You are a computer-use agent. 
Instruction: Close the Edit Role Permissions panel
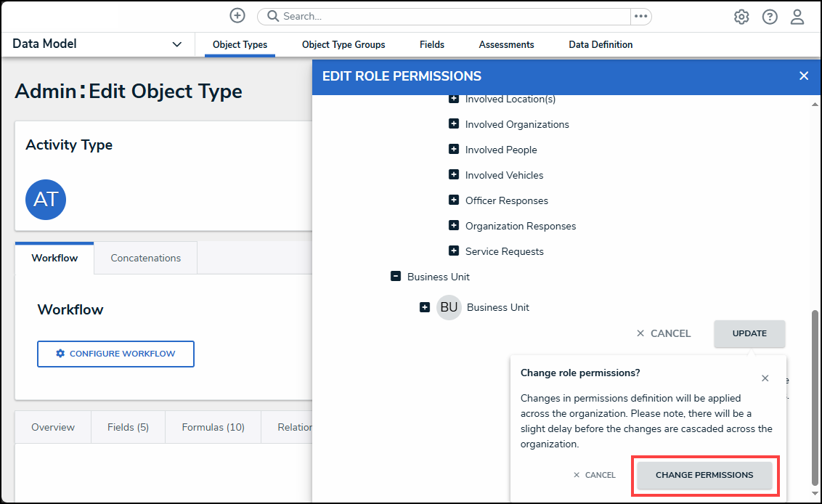tap(803, 76)
